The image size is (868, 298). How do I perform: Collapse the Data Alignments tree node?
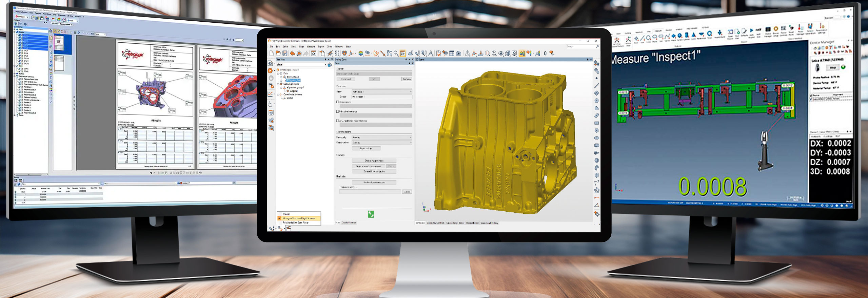(x=278, y=84)
